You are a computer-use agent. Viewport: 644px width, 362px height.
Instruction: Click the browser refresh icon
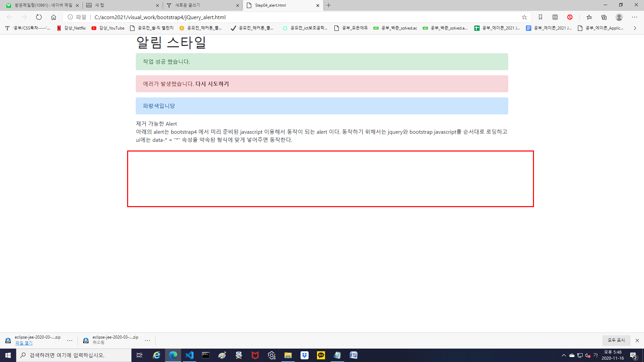point(39,17)
